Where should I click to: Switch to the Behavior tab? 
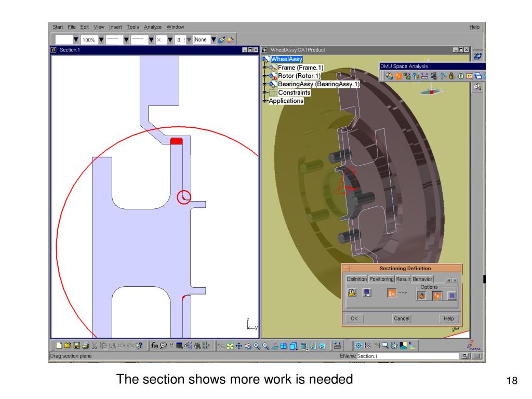[x=422, y=279]
